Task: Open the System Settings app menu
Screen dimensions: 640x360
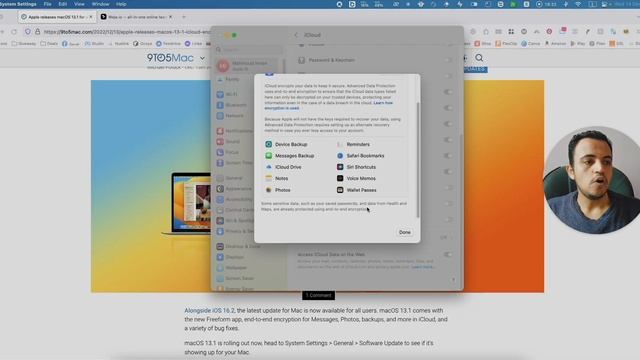Action: pos(18,4)
